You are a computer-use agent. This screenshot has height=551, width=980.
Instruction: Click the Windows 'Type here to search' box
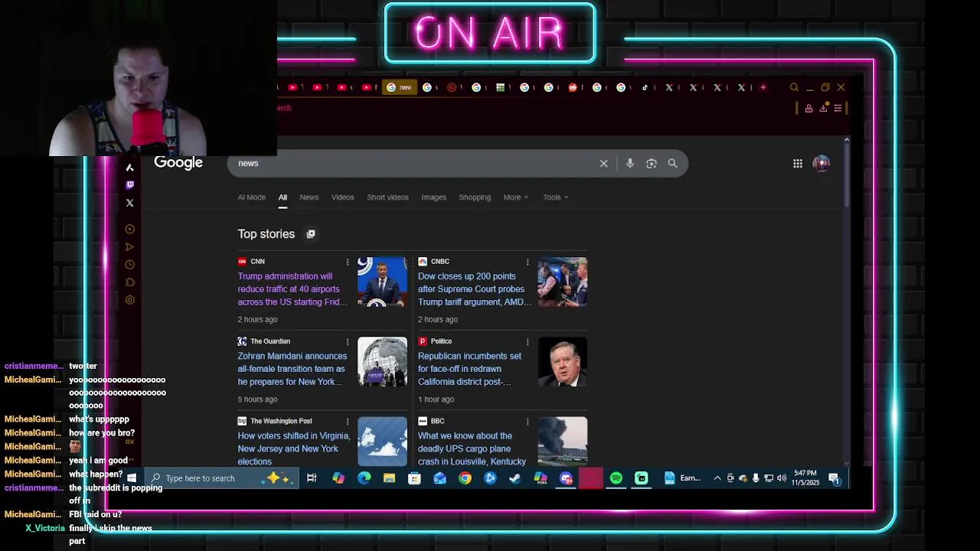click(x=221, y=478)
